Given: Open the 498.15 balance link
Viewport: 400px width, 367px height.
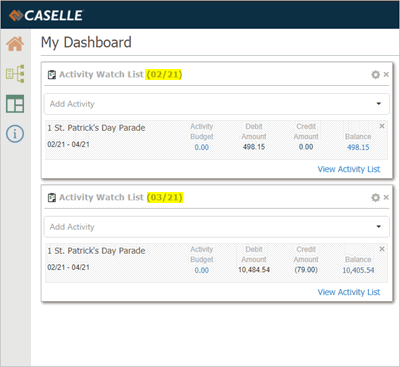Looking at the screenshot, I should (358, 147).
